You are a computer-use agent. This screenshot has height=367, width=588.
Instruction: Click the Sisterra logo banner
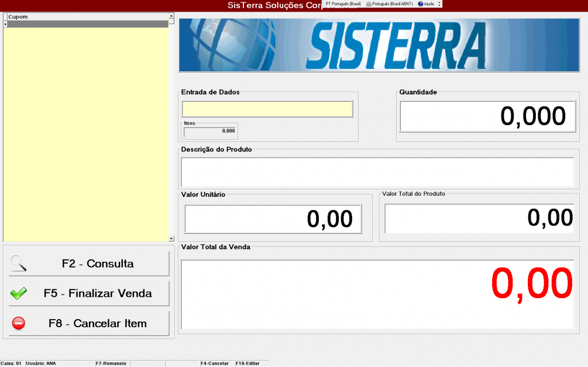[x=379, y=45]
